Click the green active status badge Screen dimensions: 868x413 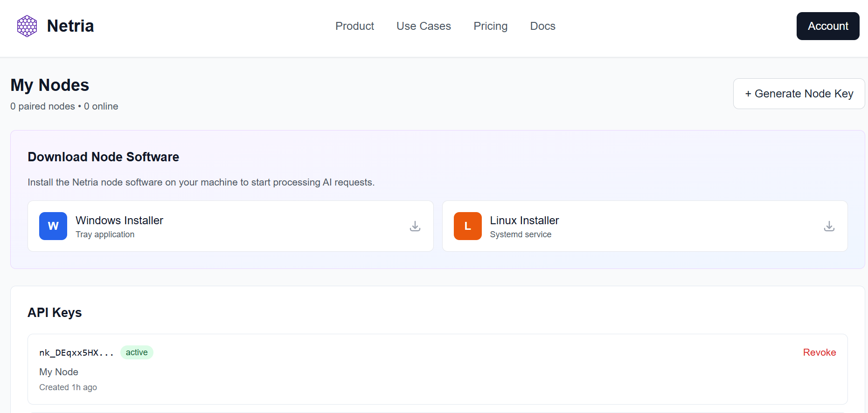point(137,352)
